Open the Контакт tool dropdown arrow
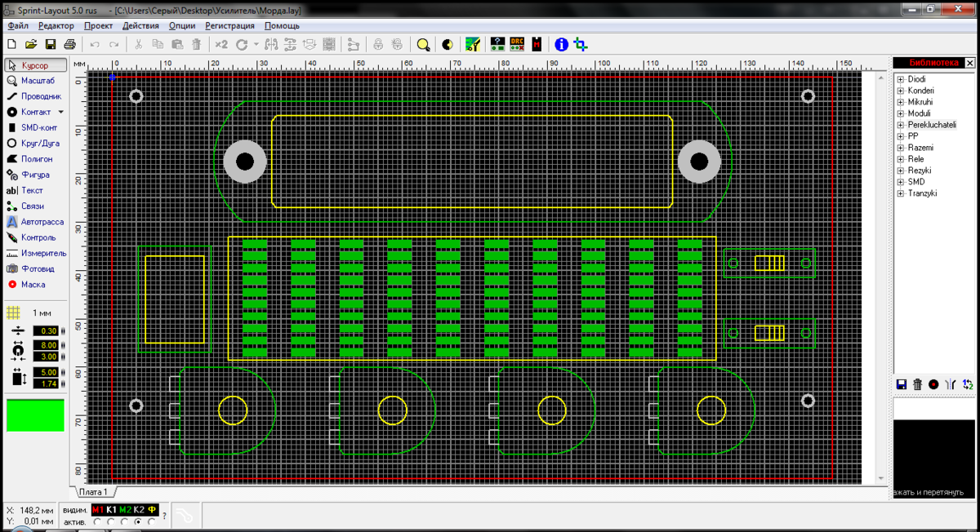Viewport: 980px width, 532px height. pos(61,112)
